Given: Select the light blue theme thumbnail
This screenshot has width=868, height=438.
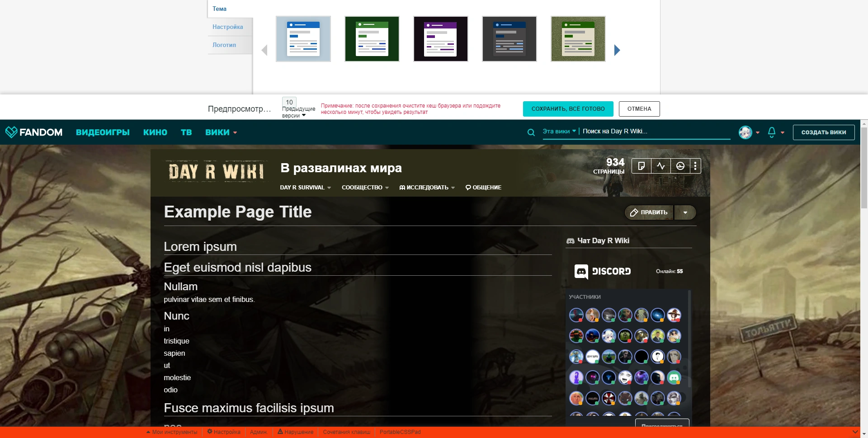Looking at the screenshot, I should (x=303, y=39).
